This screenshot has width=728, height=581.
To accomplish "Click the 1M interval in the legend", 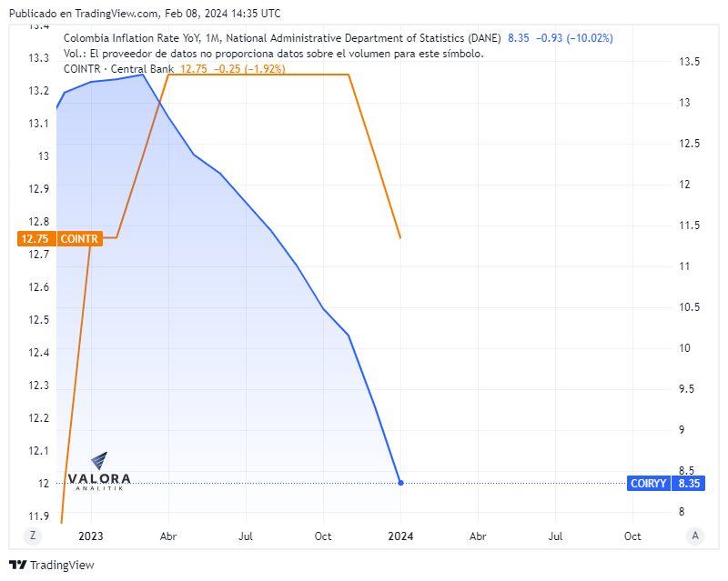I will [212, 38].
